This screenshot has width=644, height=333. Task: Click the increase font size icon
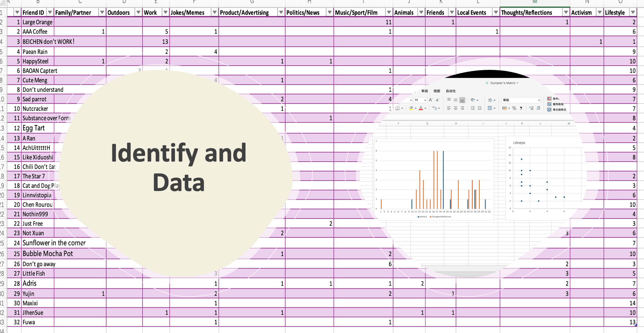(431, 100)
